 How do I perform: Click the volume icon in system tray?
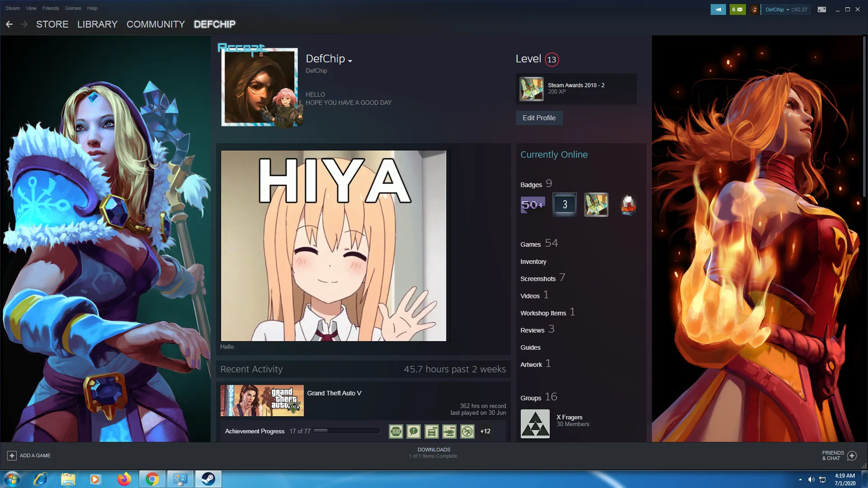click(x=811, y=479)
